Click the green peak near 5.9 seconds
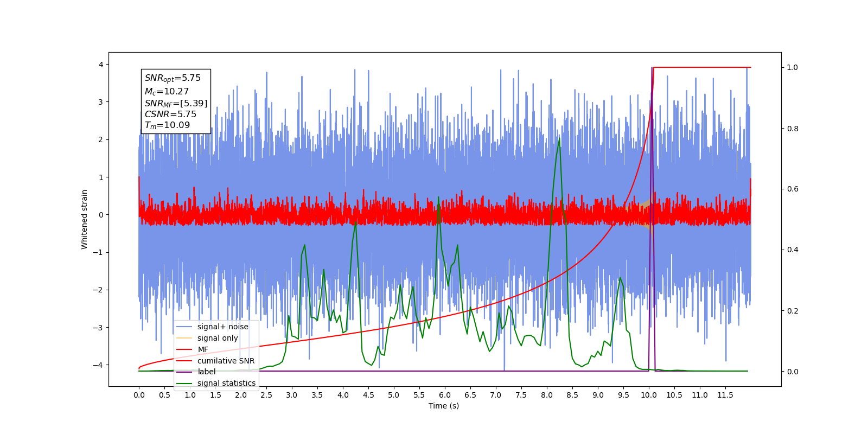The height and width of the screenshot is (434, 868). (x=438, y=198)
